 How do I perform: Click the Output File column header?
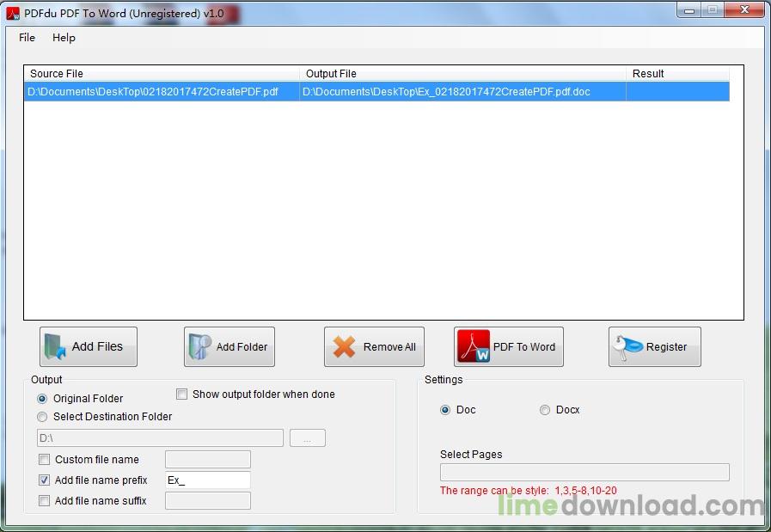[x=462, y=73]
